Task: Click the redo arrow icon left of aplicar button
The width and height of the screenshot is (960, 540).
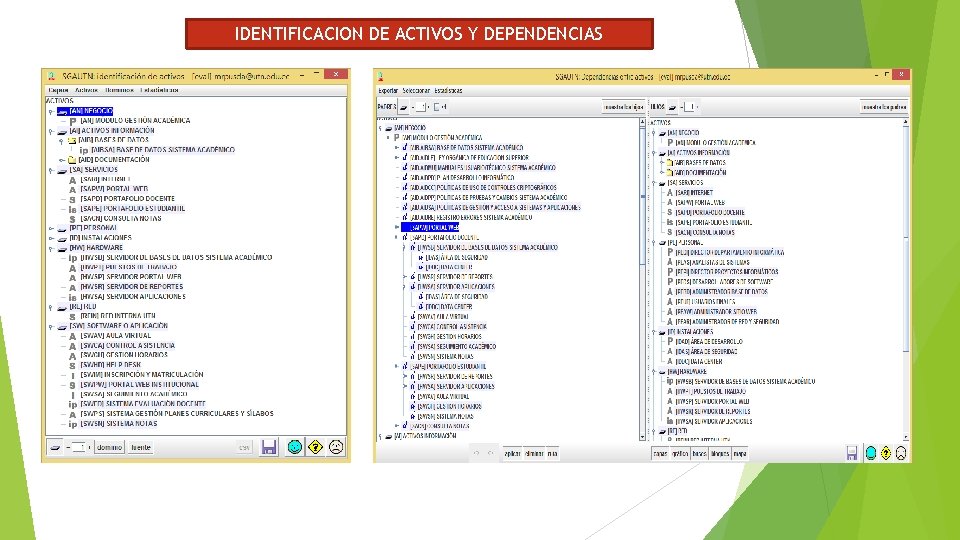Action: coord(490,454)
